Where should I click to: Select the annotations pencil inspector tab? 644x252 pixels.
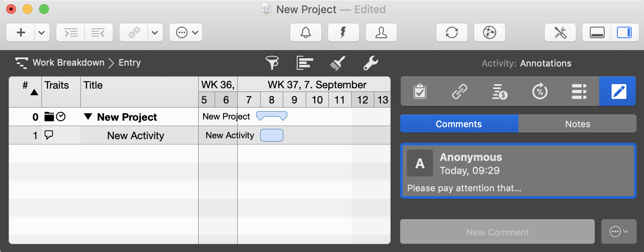pyautogui.click(x=618, y=92)
